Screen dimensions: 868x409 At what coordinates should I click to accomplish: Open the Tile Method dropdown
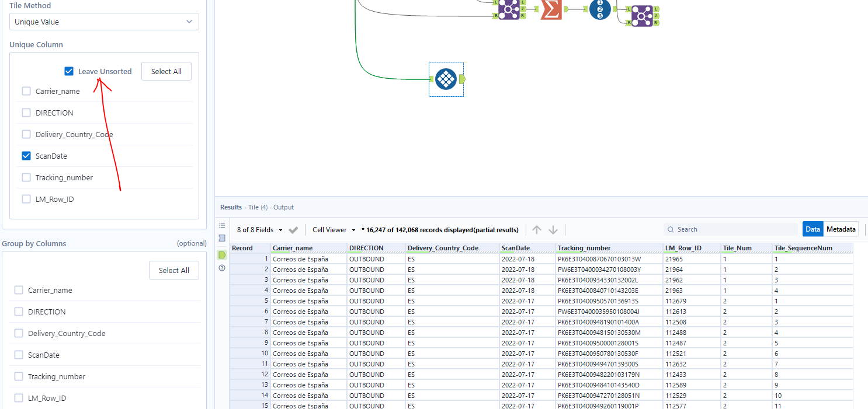[103, 20]
